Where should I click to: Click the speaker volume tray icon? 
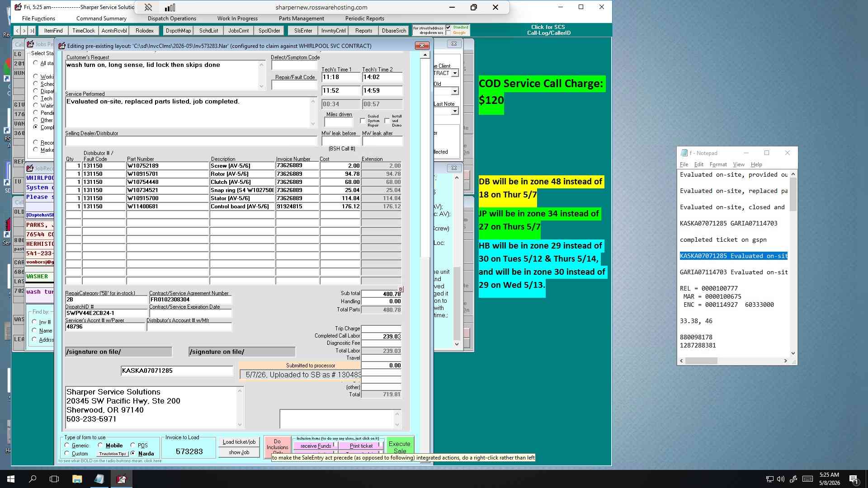pos(781,479)
